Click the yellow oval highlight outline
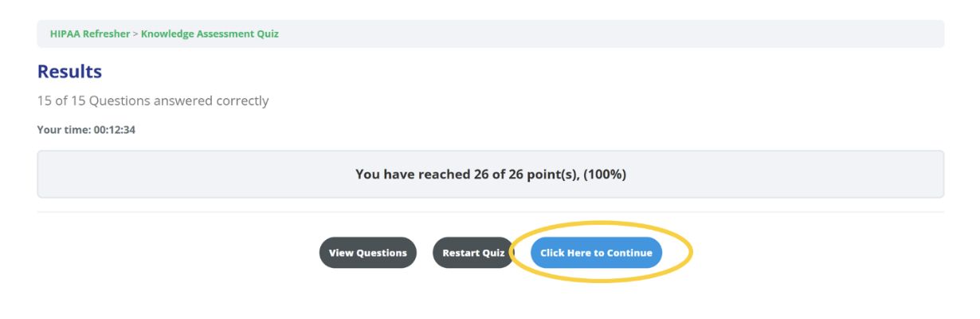The image size is (980, 319). pyautogui.click(x=692, y=253)
